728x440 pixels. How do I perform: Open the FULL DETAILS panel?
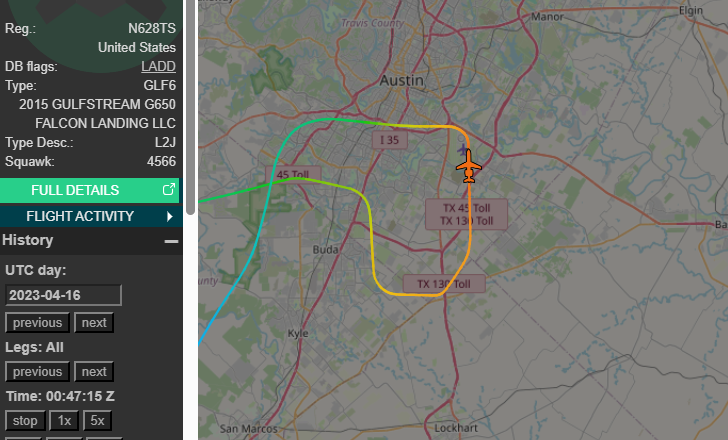coord(89,190)
